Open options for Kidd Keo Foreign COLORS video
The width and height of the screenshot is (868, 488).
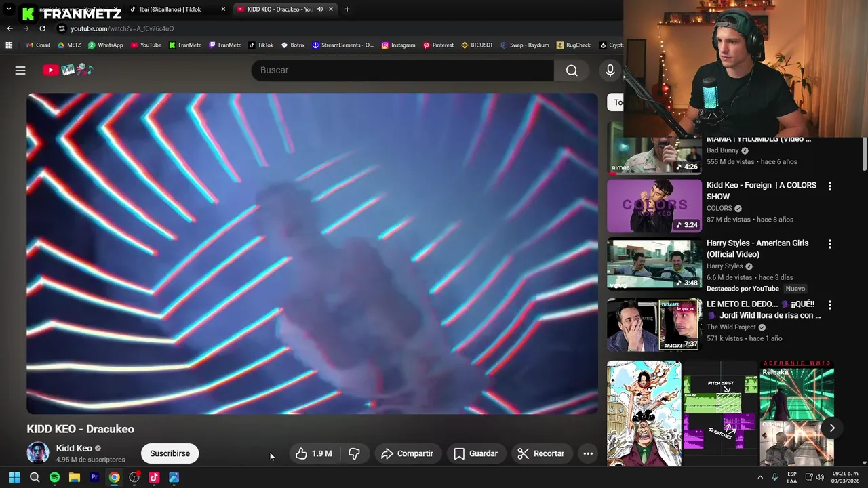point(829,186)
